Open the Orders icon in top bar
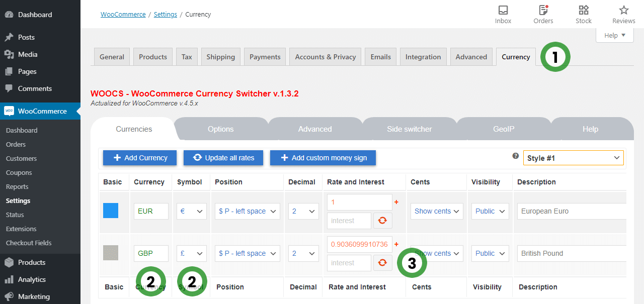This screenshot has width=644, height=304. coord(543,10)
